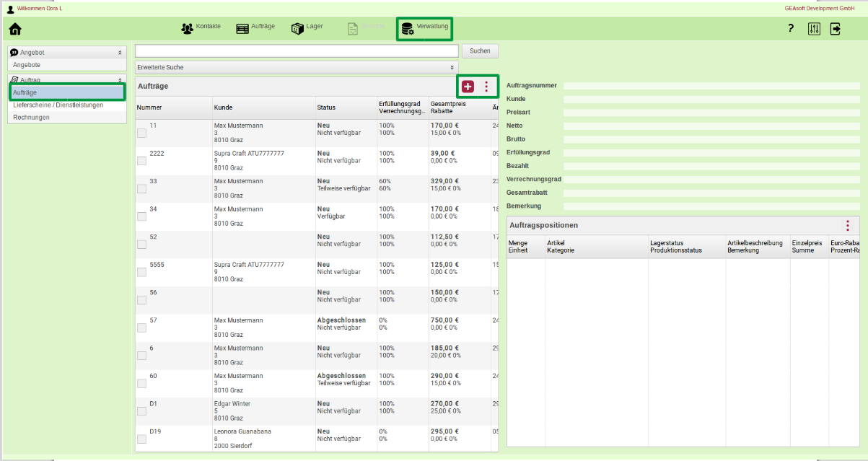The height and width of the screenshot is (461, 868).
Task: Go to the home icon
Action: (14, 30)
